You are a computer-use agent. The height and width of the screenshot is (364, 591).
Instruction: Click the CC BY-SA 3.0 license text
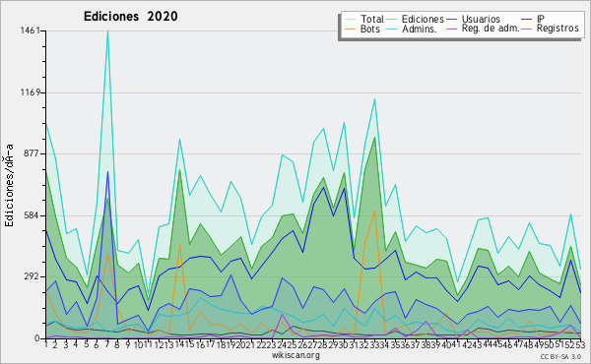[560, 356]
